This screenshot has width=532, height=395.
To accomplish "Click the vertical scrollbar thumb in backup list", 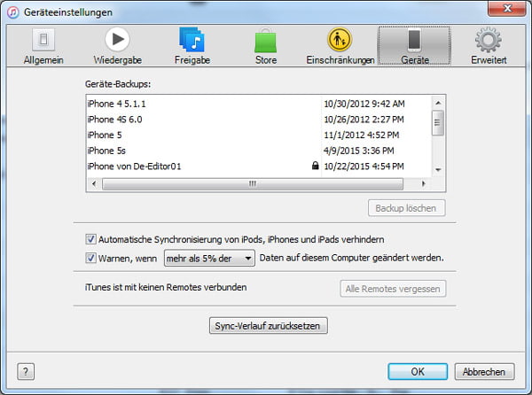I will (x=438, y=122).
